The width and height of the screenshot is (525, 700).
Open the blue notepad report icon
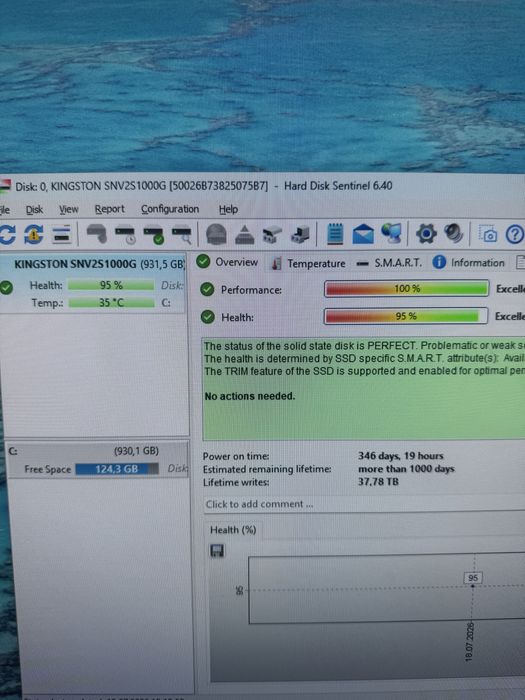[335, 233]
